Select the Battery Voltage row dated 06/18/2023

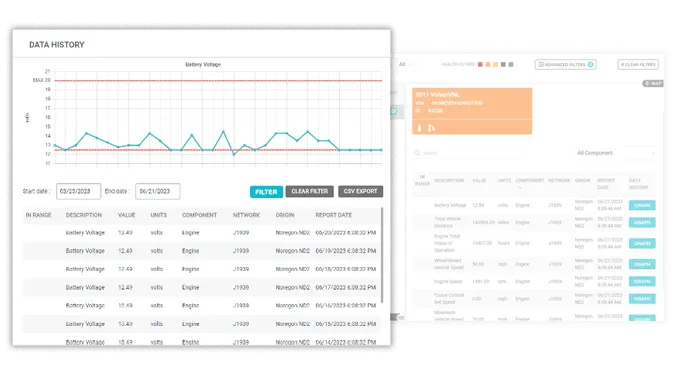[x=202, y=269]
